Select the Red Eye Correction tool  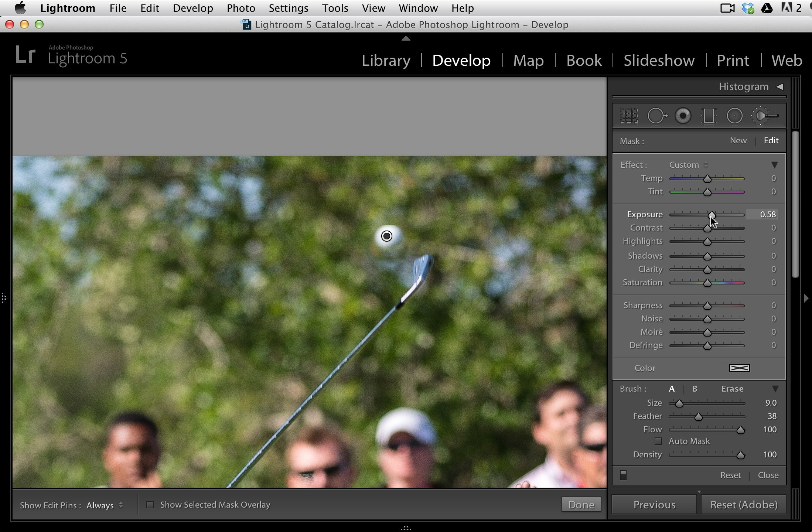683,116
